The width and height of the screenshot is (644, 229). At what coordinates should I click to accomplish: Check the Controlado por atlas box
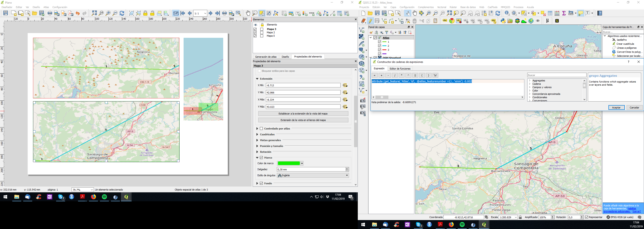point(261,129)
